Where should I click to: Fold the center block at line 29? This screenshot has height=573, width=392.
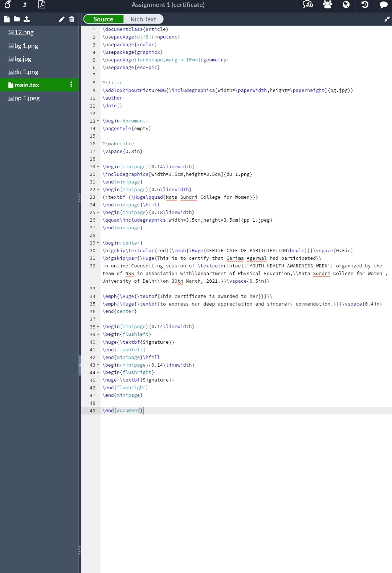98,243
